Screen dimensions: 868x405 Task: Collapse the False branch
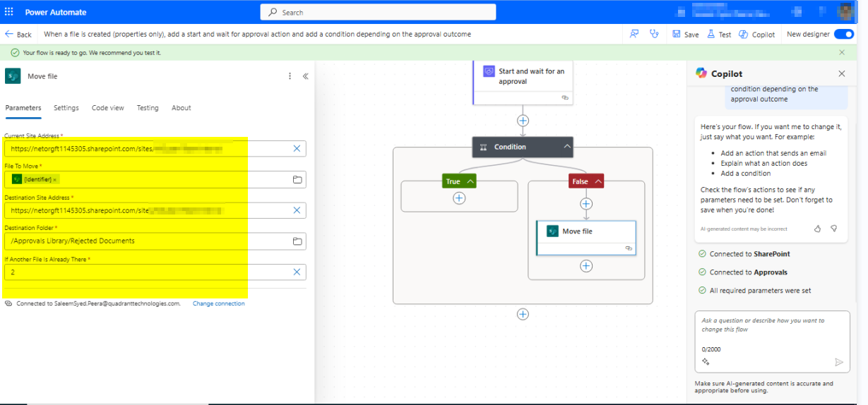598,181
